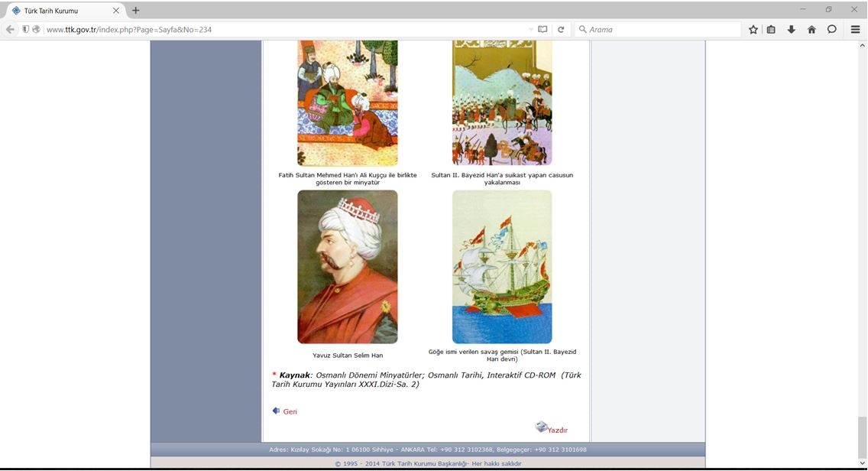Go to the browser home page icon
Viewport: 868px width, 471px height.
[x=811, y=29]
